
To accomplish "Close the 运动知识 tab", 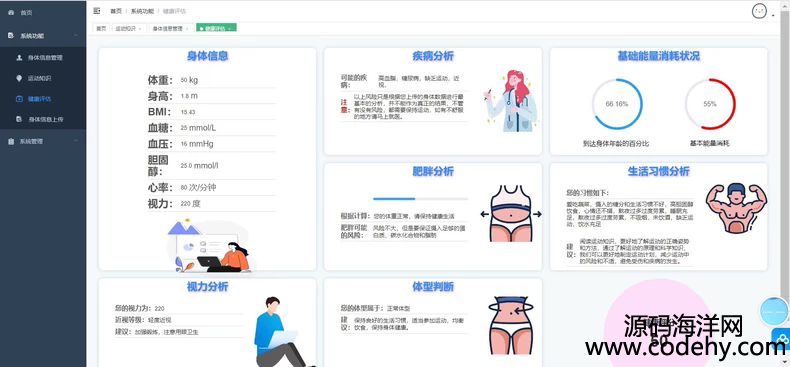I will coord(140,29).
